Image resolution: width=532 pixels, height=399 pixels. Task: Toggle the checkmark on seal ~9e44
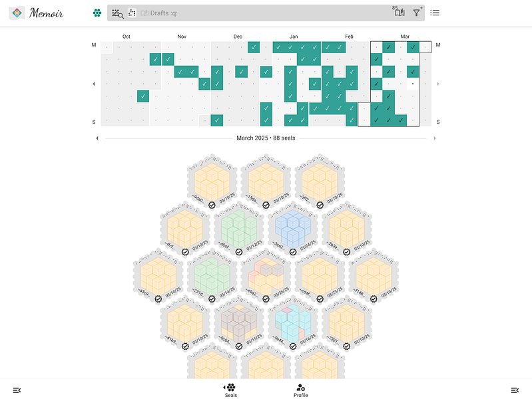pyautogui.click(x=293, y=346)
